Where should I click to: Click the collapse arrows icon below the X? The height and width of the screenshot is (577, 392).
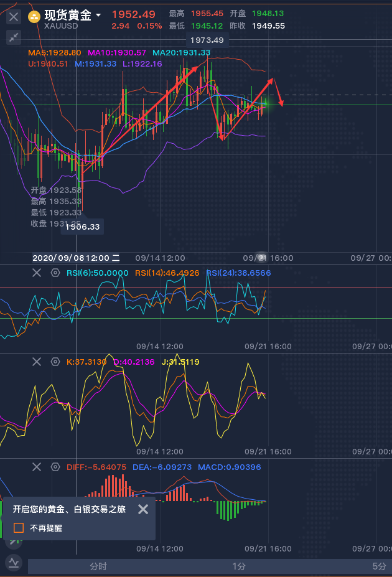coord(14,38)
